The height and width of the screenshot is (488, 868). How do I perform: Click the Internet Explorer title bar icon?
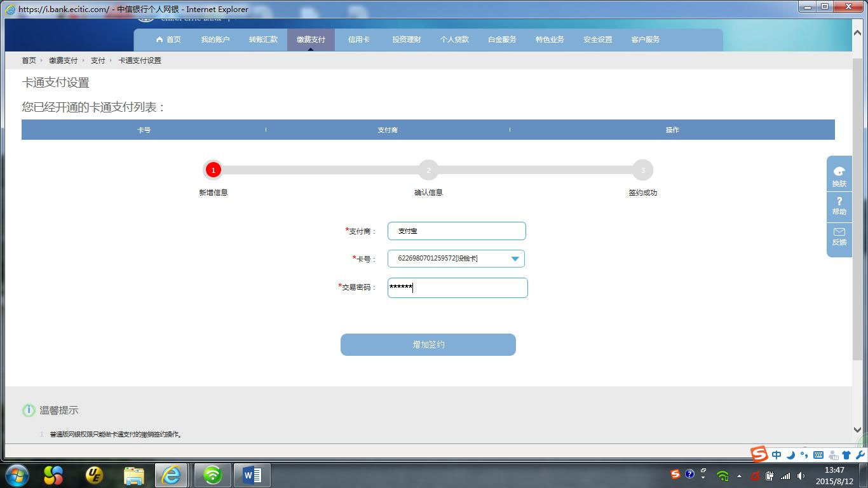click(10, 9)
